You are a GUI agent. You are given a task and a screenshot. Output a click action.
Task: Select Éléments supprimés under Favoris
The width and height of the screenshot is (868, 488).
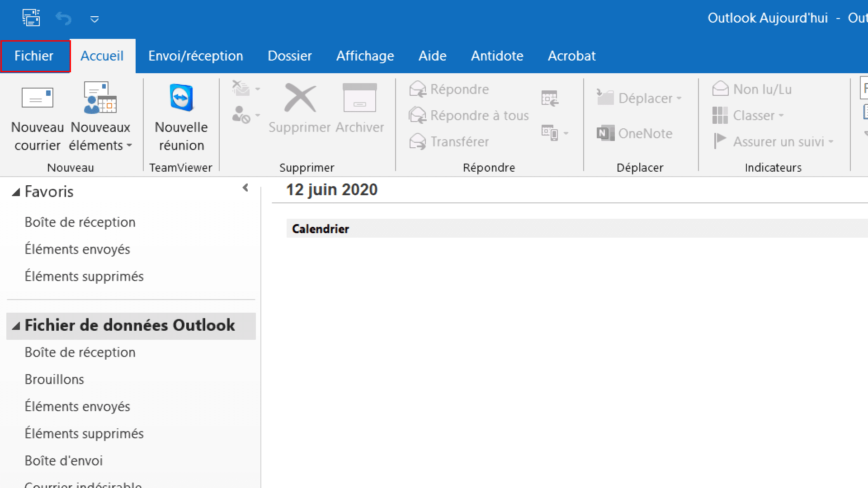coord(84,277)
